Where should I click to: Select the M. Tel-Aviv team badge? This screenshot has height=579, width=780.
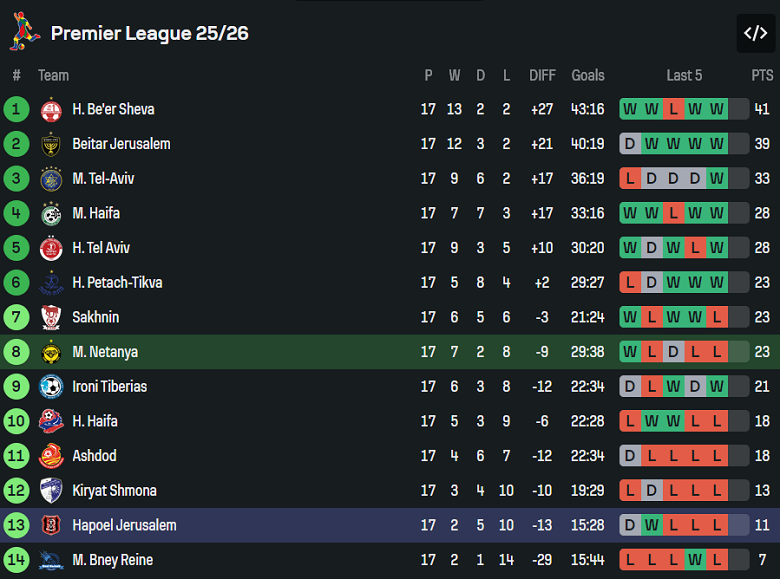pos(51,179)
